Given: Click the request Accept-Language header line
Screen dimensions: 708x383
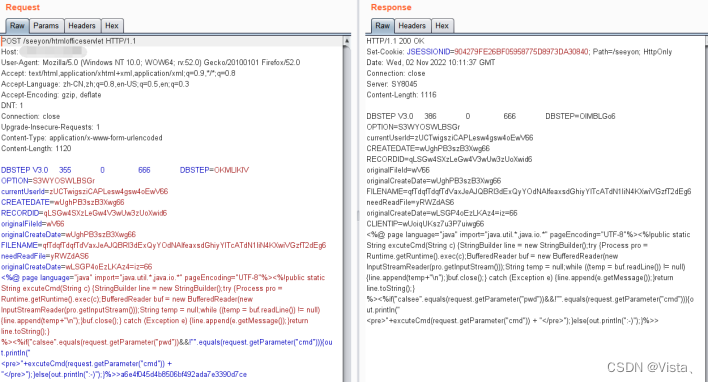Looking at the screenshot, I should pyautogui.click(x=95, y=84).
